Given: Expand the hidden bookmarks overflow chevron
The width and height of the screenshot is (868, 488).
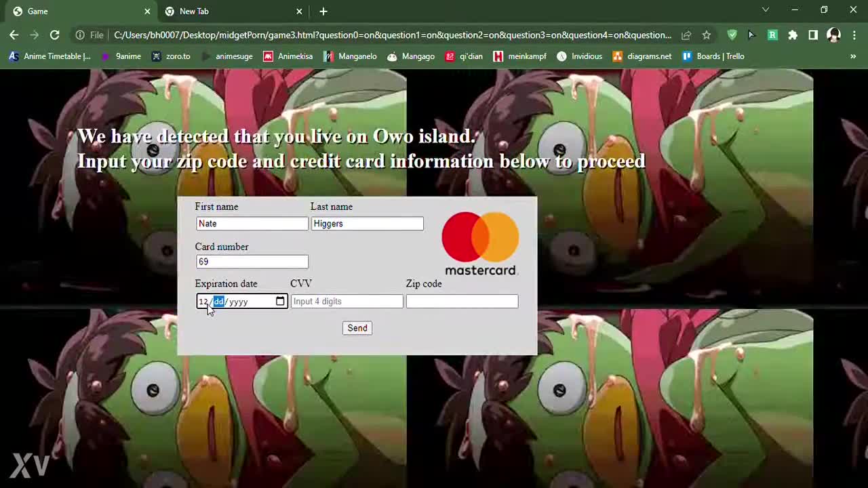Looking at the screenshot, I should point(853,56).
